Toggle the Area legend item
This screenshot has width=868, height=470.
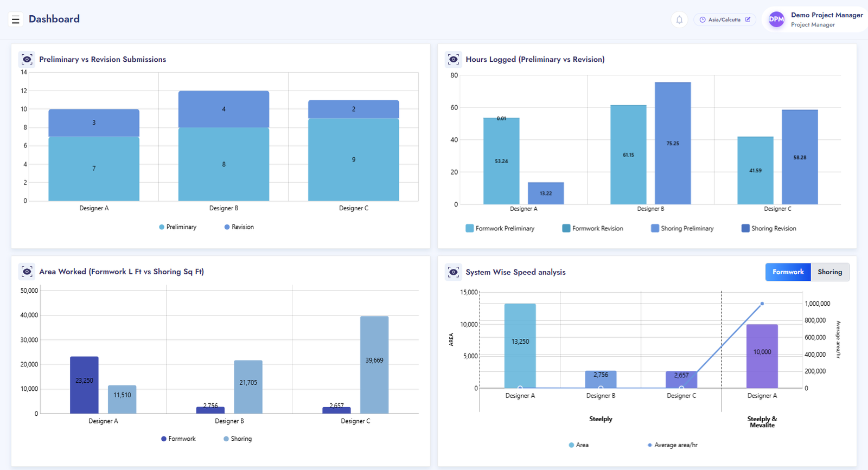[578, 445]
